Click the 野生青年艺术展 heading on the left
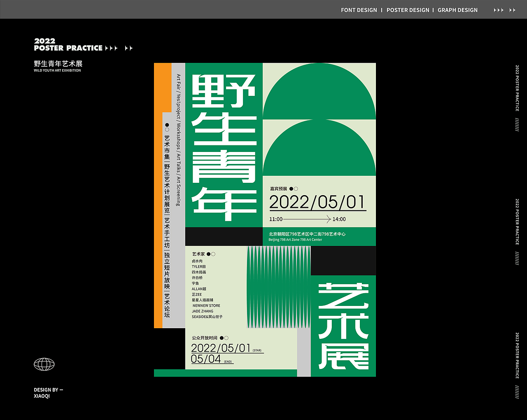Screen dimensions: 527x420 (x=58, y=63)
